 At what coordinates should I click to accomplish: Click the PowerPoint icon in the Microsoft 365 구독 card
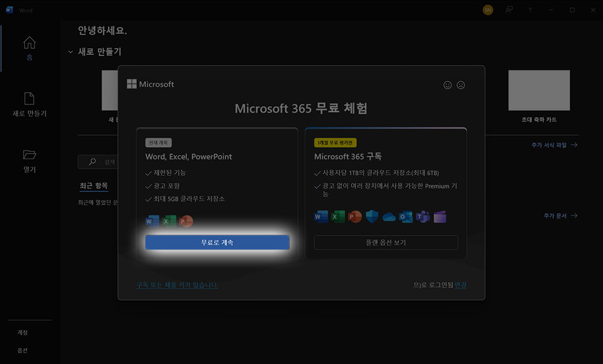[x=355, y=216]
